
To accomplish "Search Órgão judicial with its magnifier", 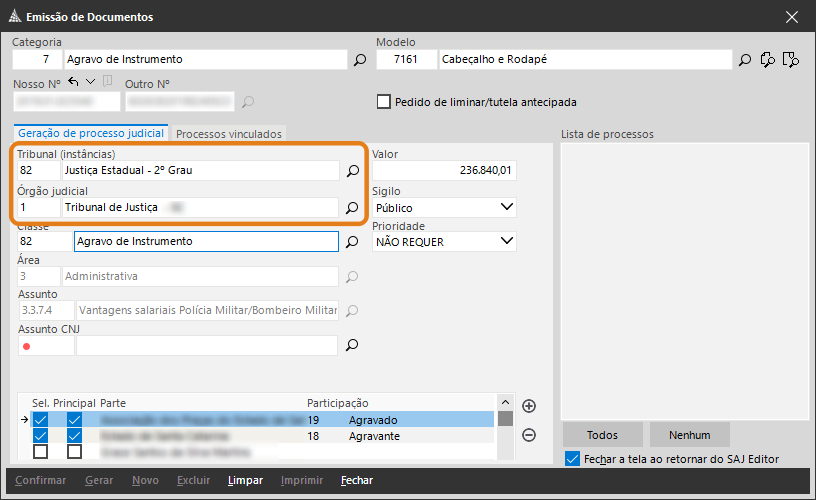I will pos(352,208).
